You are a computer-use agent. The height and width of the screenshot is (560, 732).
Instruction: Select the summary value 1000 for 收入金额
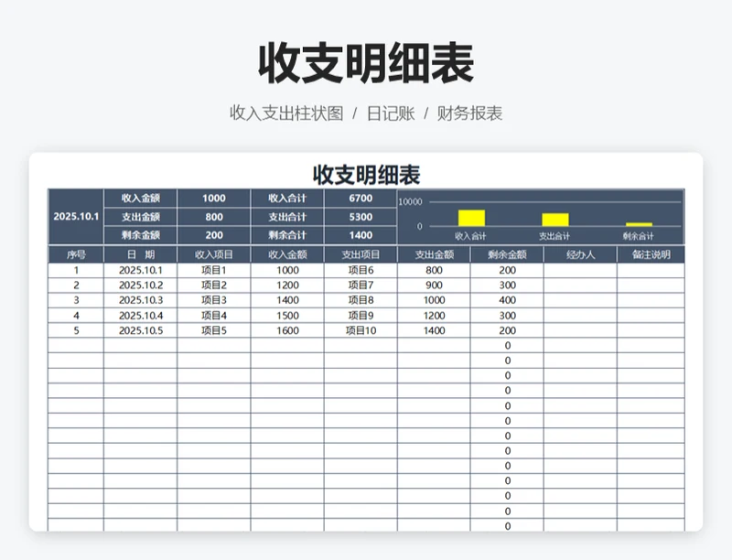(214, 199)
